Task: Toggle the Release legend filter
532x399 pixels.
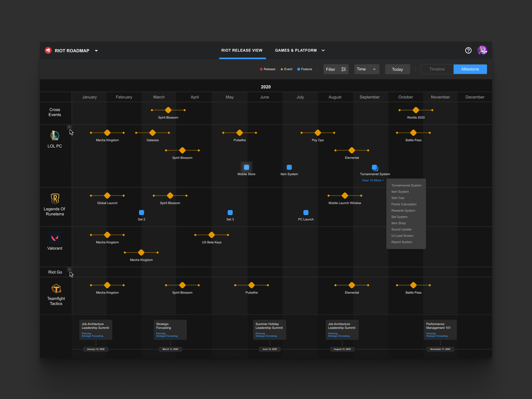Action: (x=267, y=69)
